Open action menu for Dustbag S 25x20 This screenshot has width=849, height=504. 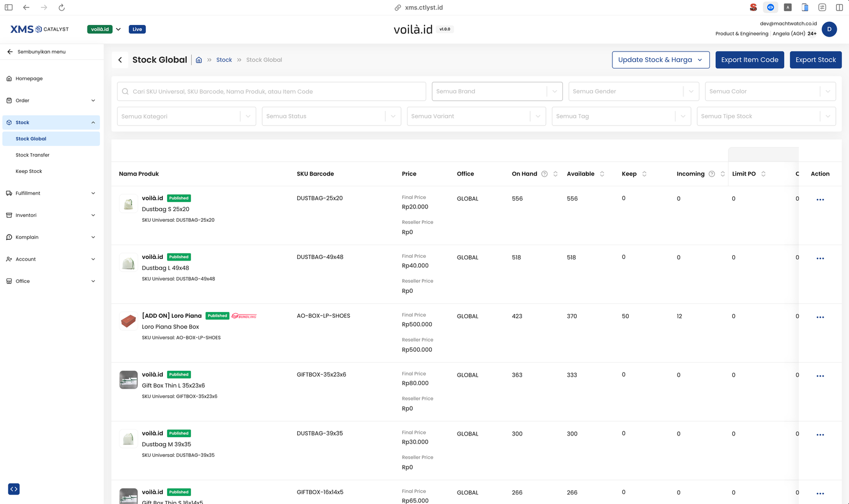(x=820, y=199)
